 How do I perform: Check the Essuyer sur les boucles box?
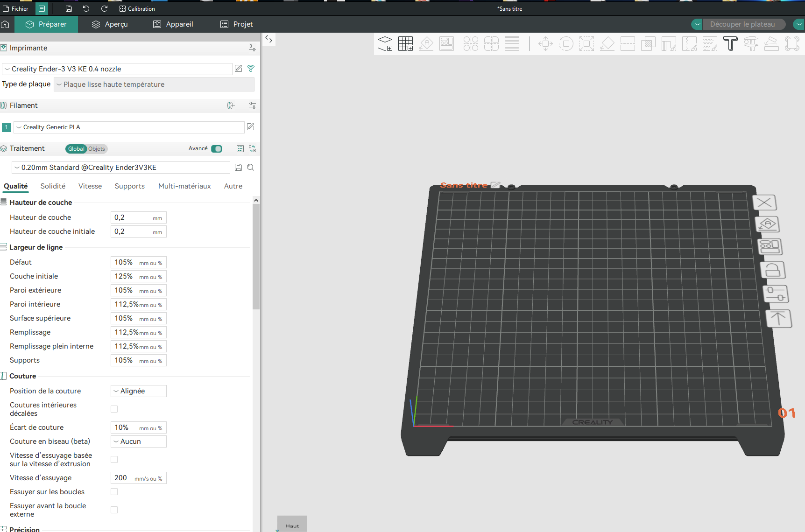(114, 492)
